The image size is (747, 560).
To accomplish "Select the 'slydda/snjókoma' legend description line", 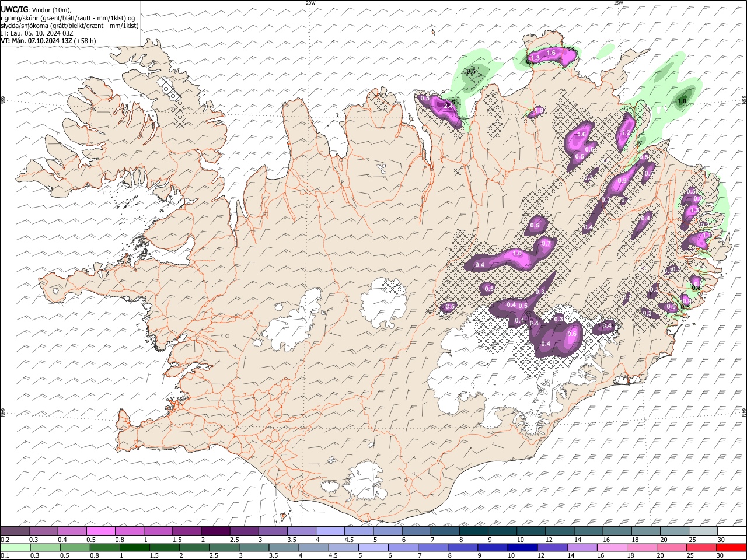I will (x=69, y=26).
